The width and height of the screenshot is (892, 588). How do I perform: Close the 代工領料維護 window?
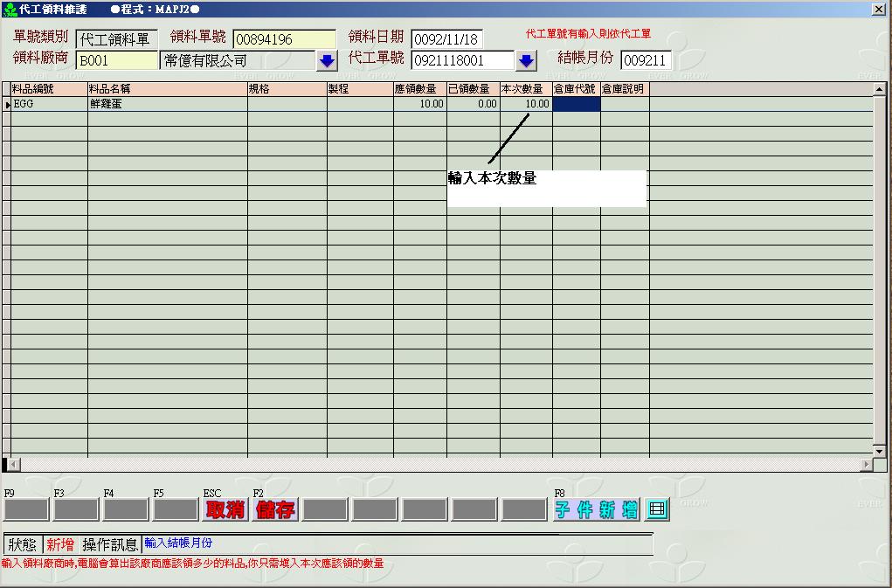pyautogui.click(x=878, y=9)
